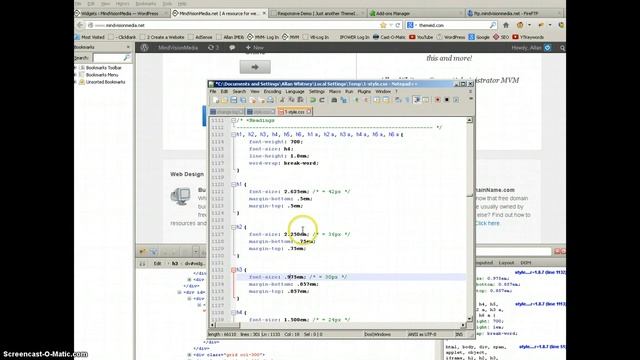640x360 pixels.
Task: Collapse the h1 fold marker in Notepad++
Action: click(233, 184)
